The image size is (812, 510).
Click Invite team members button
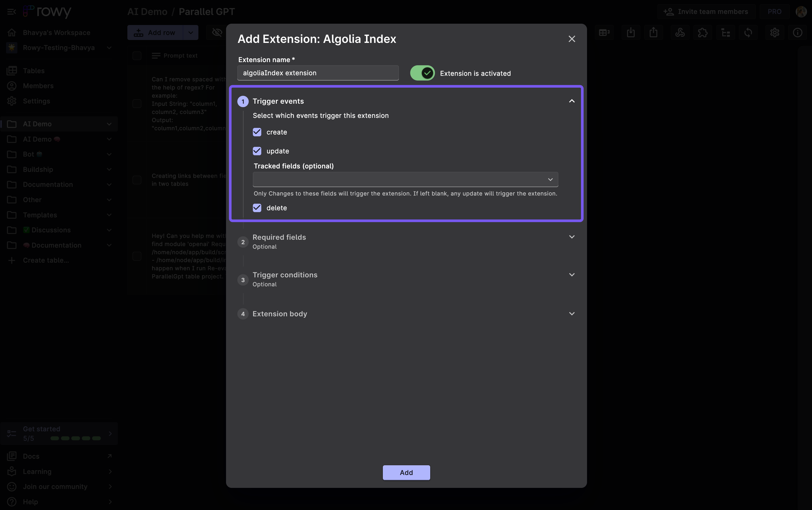(706, 12)
